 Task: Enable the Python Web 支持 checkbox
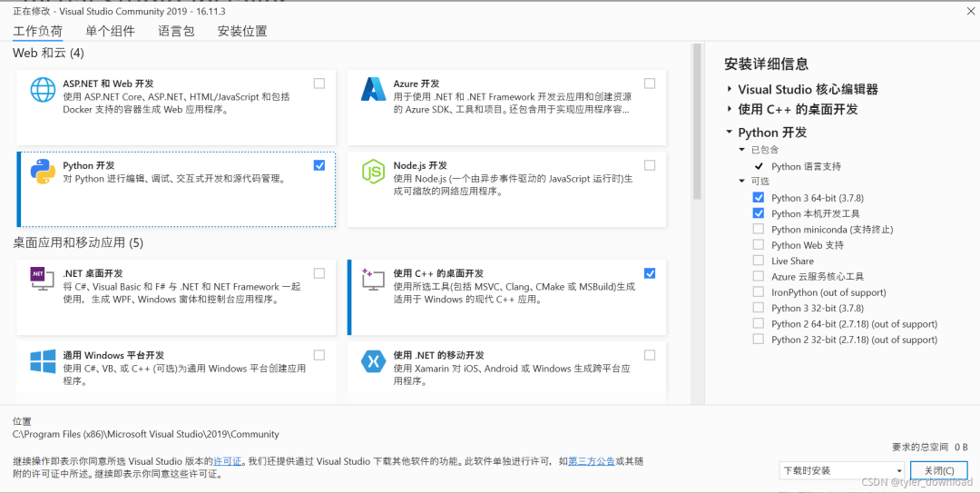pos(758,244)
